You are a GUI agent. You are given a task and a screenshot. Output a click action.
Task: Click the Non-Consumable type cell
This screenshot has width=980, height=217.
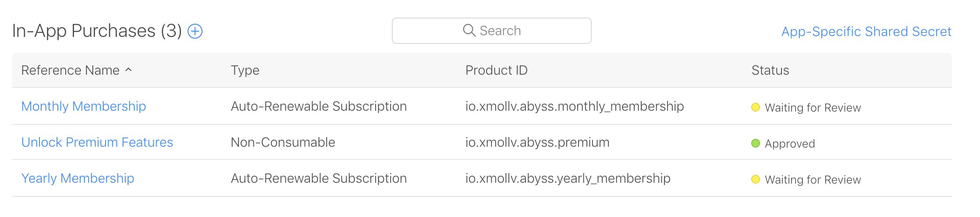pyautogui.click(x=283, y=142)
